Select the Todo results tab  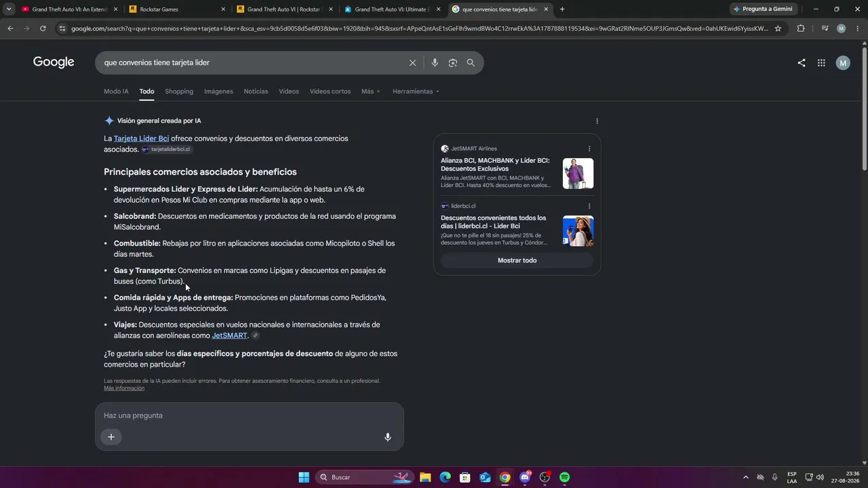146,91
